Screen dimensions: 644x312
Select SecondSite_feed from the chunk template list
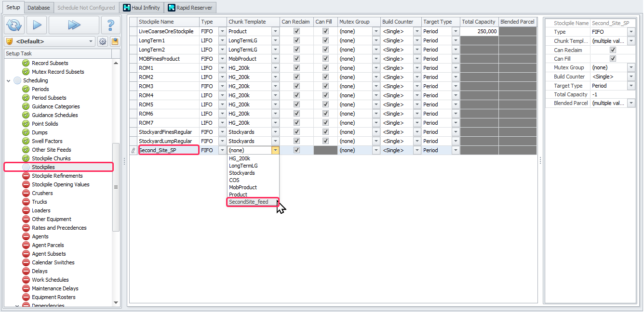pyautogui.click(x=249, y=202)
